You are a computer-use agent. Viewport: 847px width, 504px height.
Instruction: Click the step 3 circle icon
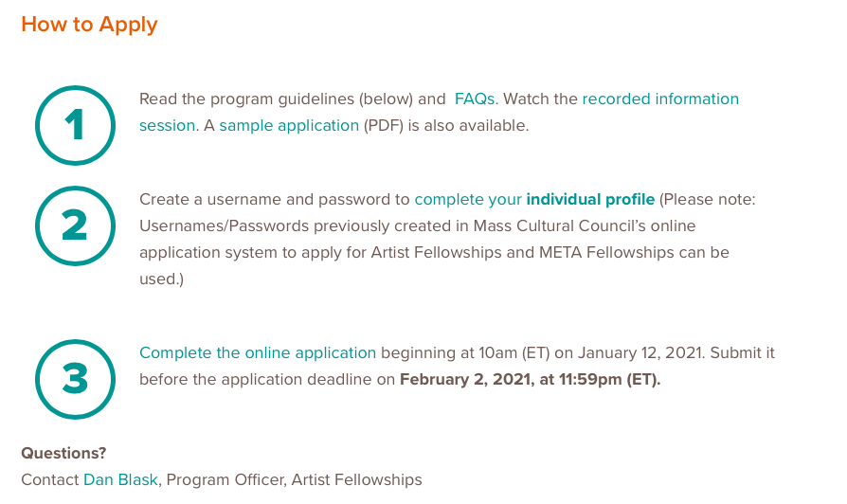(x=75, y=379)
